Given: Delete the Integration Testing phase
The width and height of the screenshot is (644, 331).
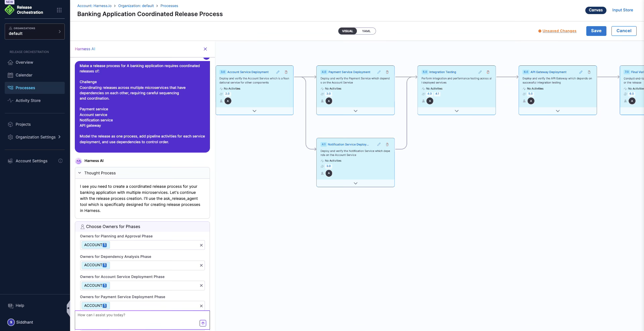Looking at the screenshot, I should tap(488, 72).
